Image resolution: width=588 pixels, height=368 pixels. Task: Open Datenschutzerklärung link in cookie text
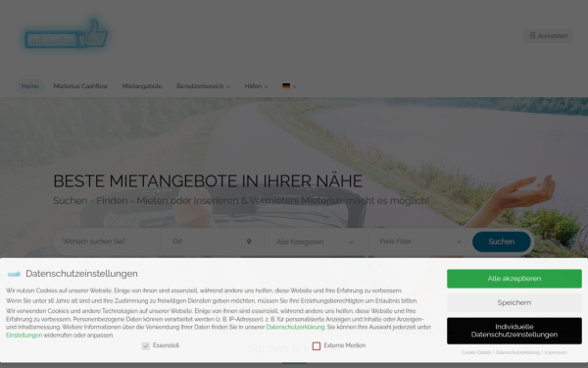[x=295, y=327]
